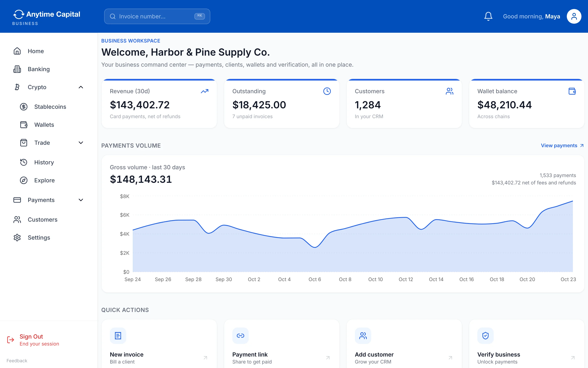Click the New invoice receipt icon
Viewport: 588px width, 368px height.
118,336
